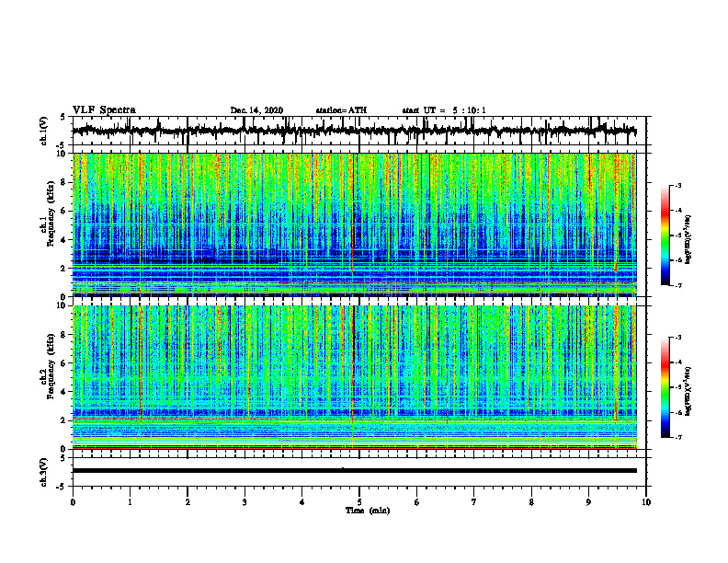The image size is (728, 563).
Task: Click the "station= ATH" header label
Action: [341, 110]
